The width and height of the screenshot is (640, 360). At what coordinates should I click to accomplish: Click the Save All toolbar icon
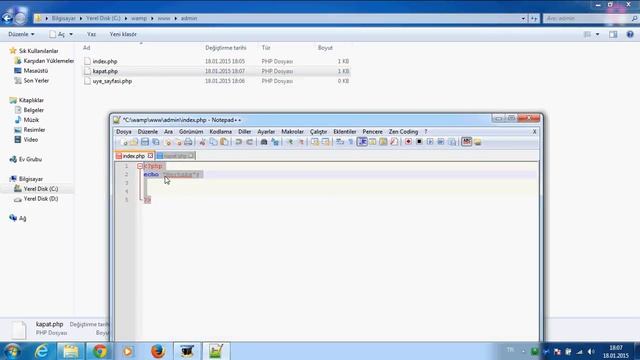(x=156, y=142)
